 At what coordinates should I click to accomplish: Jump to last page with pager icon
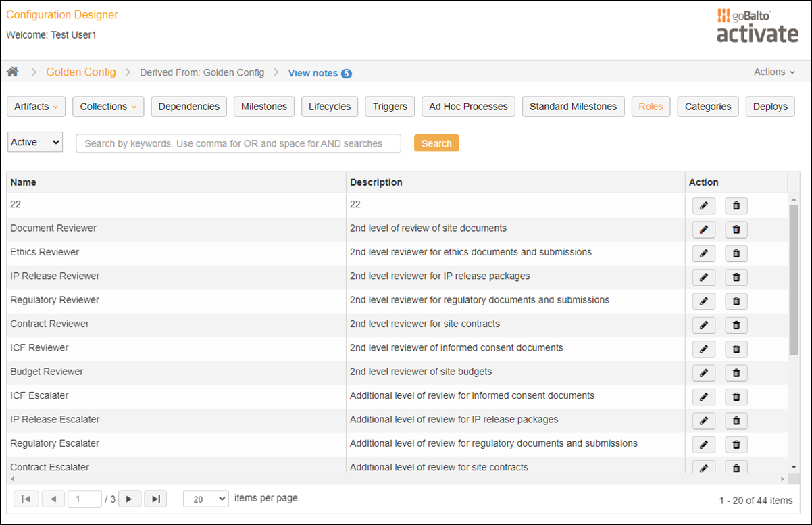(155, 499)
